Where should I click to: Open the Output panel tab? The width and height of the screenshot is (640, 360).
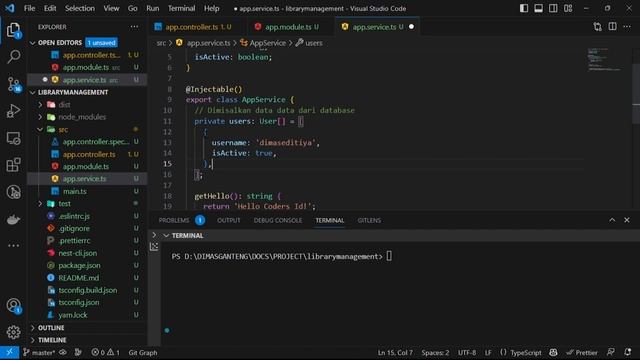229,220
